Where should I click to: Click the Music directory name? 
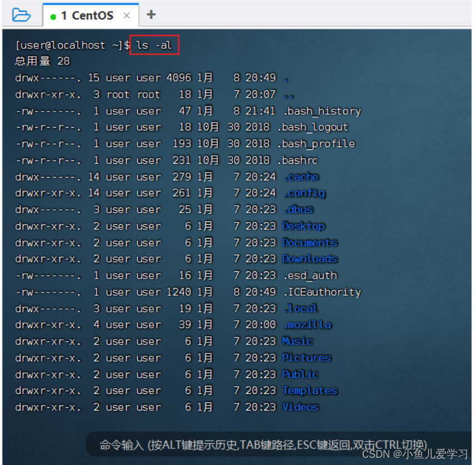(297, 341)
